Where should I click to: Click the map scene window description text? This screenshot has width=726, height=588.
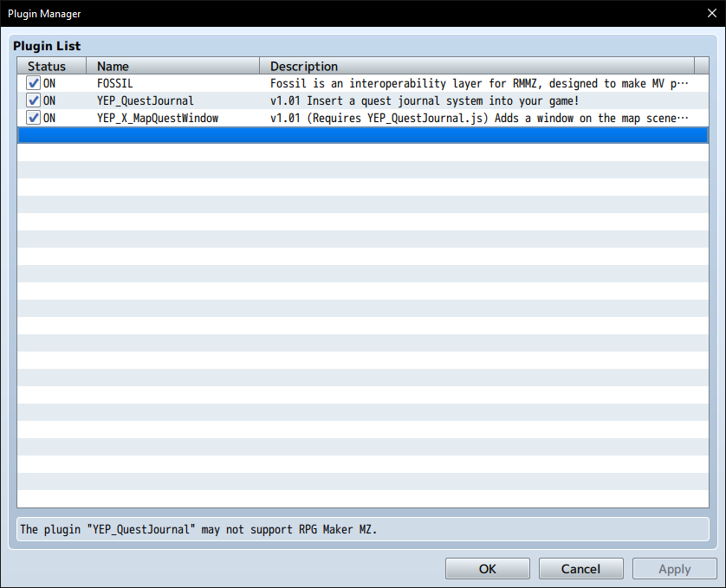(x=479, y=118)
